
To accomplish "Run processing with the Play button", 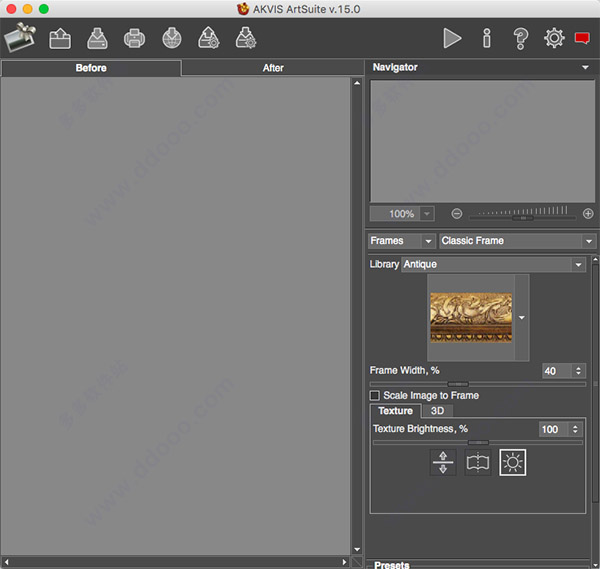I will pyautogui.click(x=452, y=38).
